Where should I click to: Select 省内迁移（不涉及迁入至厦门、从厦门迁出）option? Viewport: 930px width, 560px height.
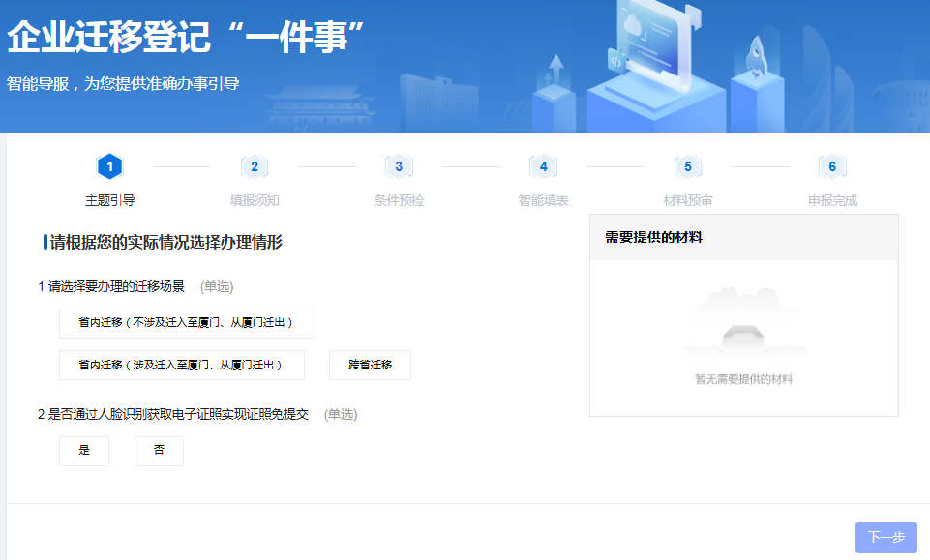coord(187,323)
